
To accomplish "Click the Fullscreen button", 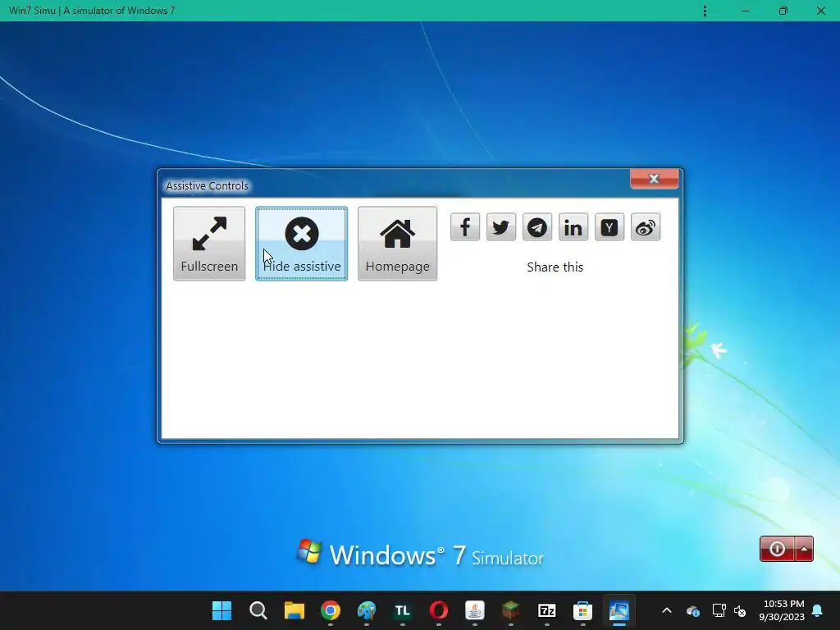I will [x=209, y=243].
